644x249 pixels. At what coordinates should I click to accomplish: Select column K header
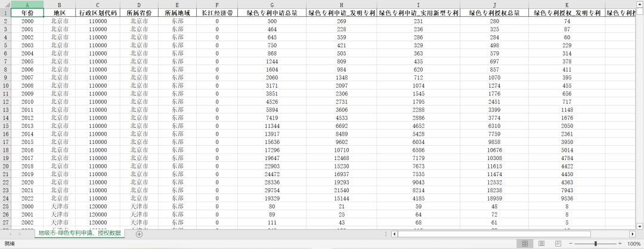click(x=567, y=5)
